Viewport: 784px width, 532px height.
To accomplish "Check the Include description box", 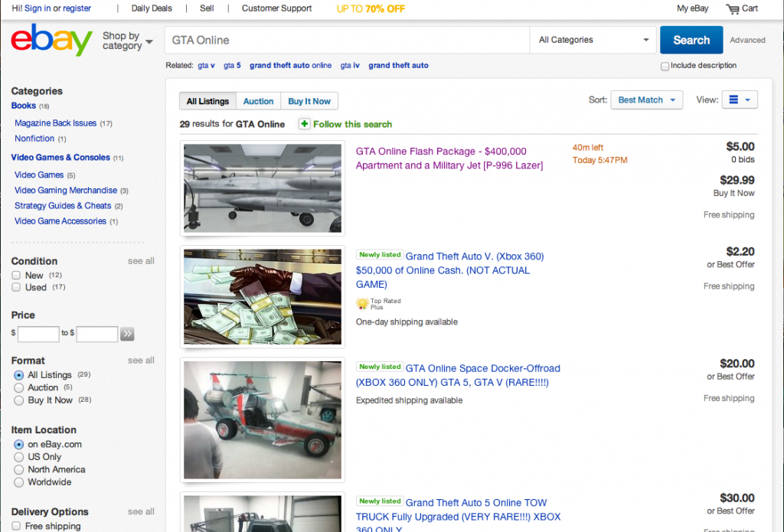I will (x=665, y=66).
